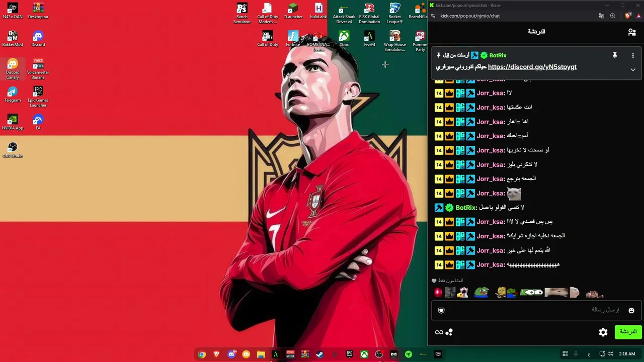The height and width of the screenshot is (362, 644).
Task: Open Steam from the taskbar
Action: [x=319, y=354]
